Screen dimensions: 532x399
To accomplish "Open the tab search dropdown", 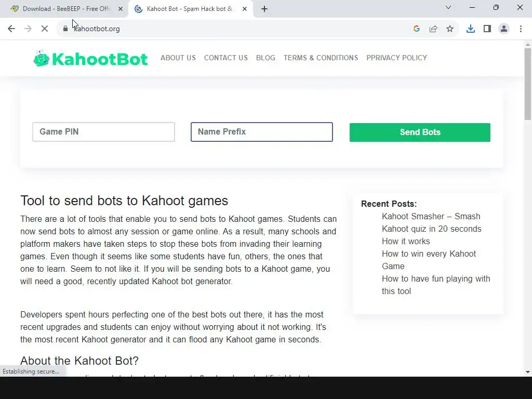I will click(x=448, y=7).
